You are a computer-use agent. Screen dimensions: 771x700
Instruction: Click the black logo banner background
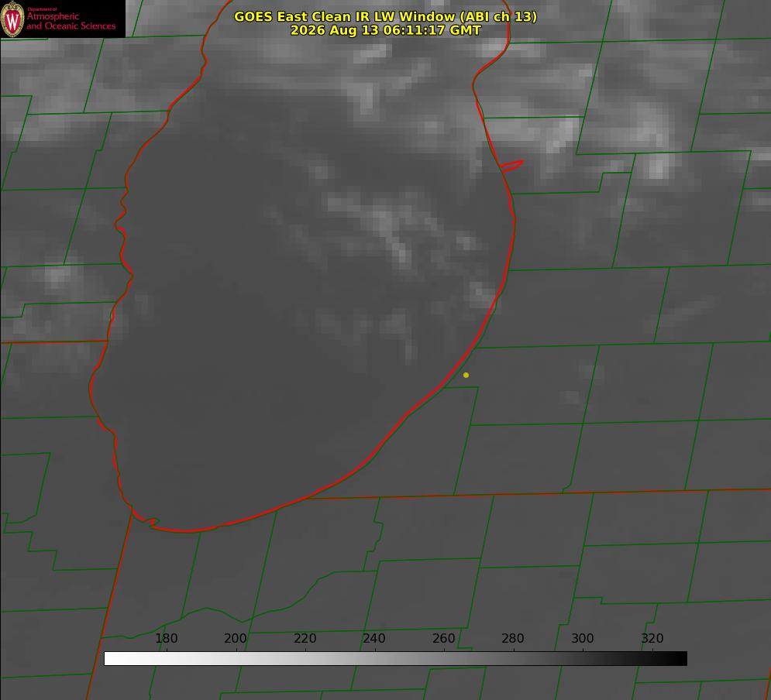(x=63, y=19)
